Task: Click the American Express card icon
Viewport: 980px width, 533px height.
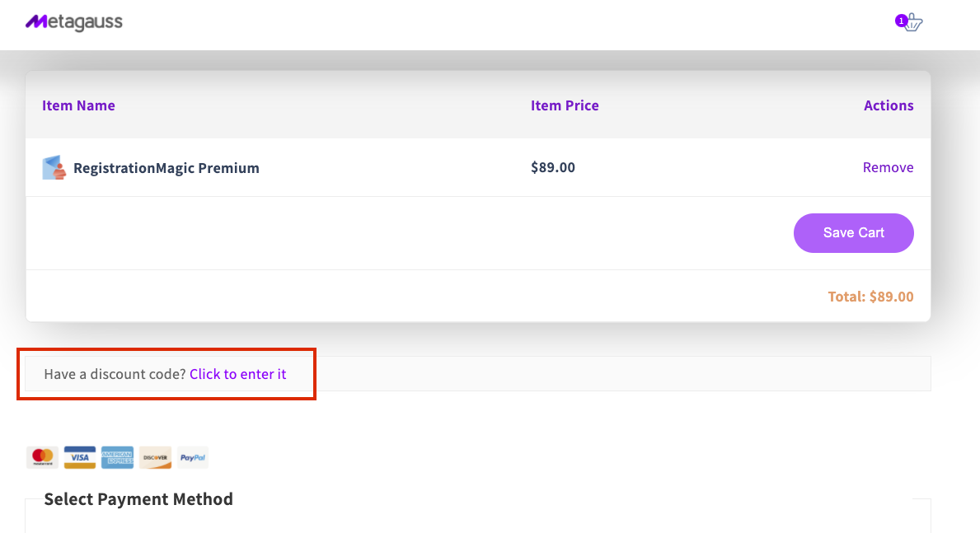Action: point(118,457)
